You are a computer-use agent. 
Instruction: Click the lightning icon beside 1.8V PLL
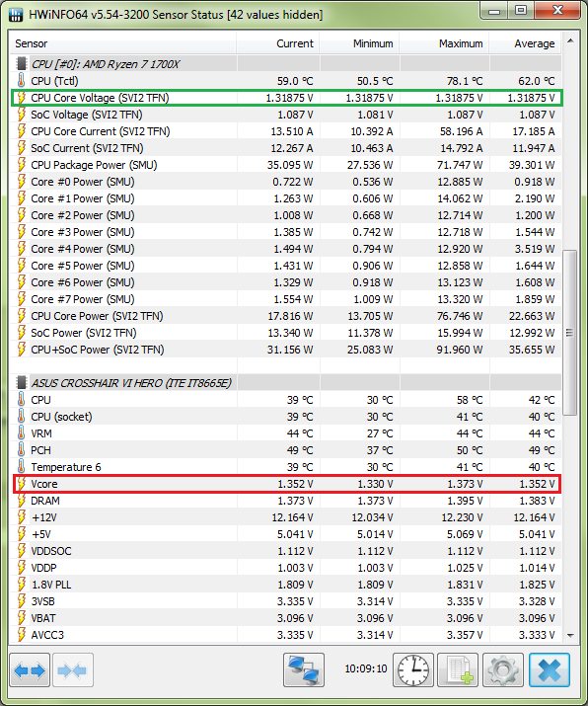pos(21,585)
